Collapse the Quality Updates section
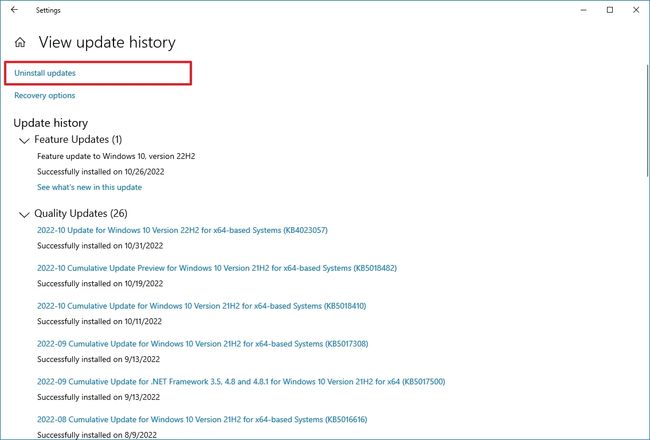 [24, 213]
